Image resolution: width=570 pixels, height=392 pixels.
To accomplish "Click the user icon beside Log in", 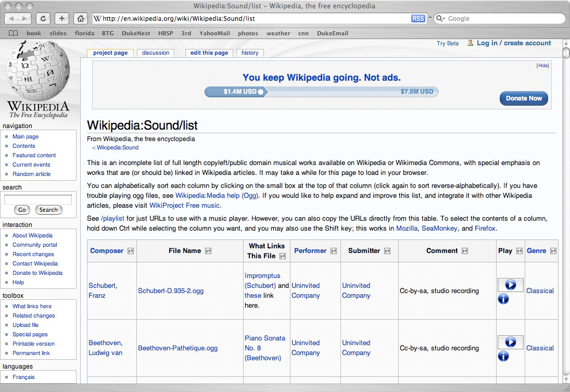I will point(471,43).
